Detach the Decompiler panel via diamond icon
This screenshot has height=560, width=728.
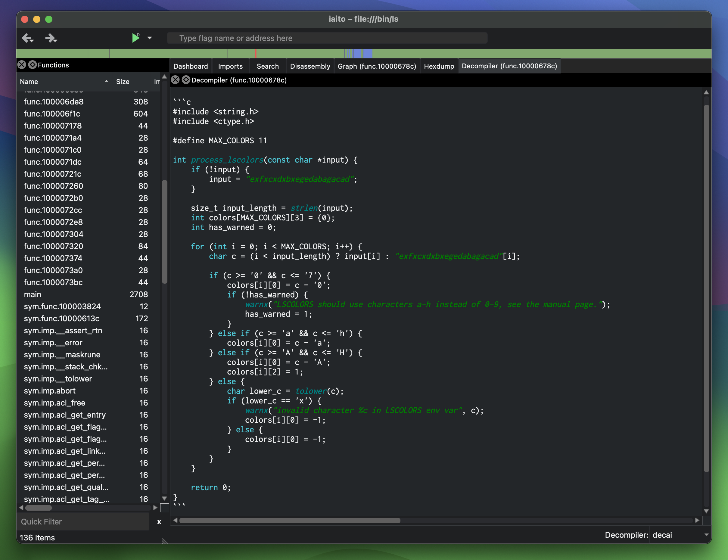(186, 80)
